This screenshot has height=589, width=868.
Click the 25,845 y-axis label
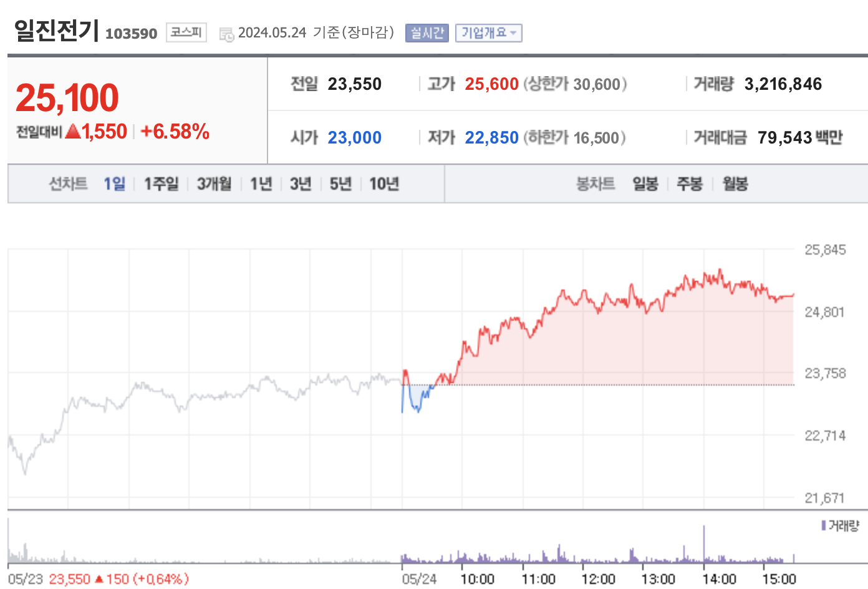825,250
